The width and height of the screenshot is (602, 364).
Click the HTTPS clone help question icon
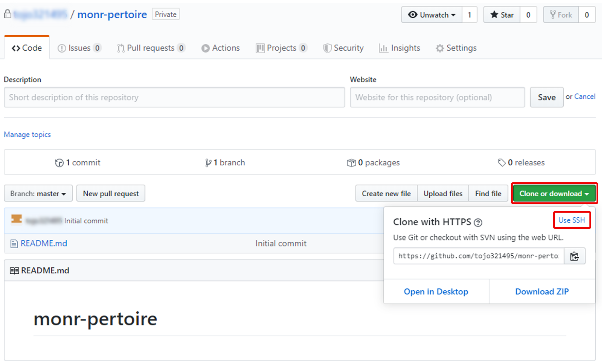tap(478, 223)
